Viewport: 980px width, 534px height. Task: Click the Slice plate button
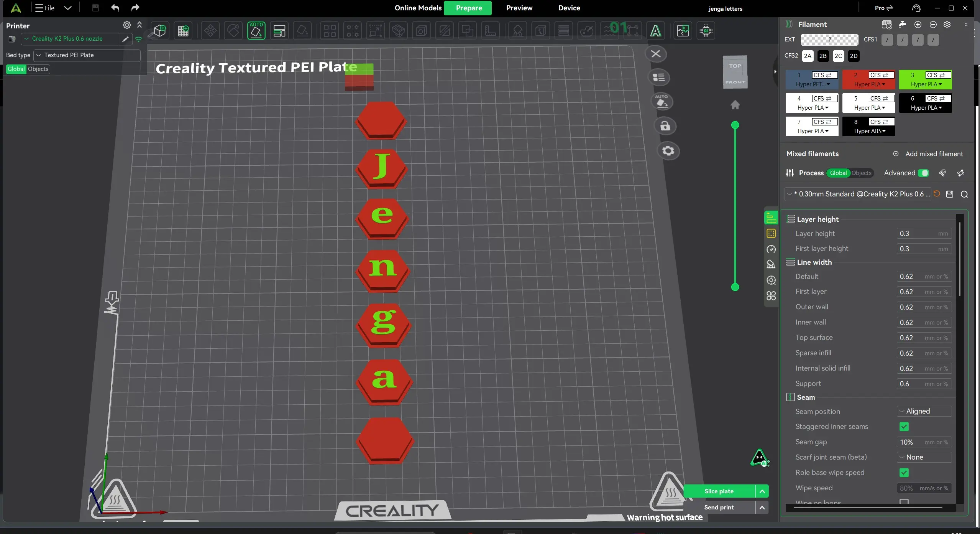719,491
